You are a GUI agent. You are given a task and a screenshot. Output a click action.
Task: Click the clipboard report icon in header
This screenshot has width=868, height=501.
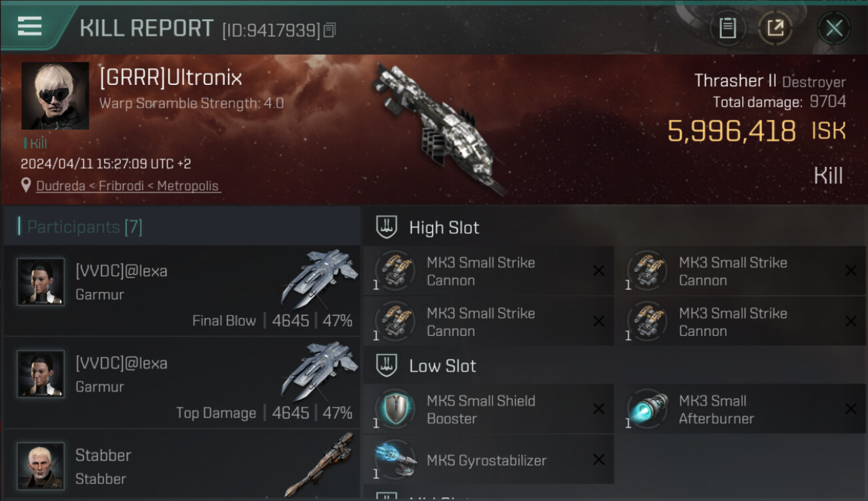pos(728,28)
